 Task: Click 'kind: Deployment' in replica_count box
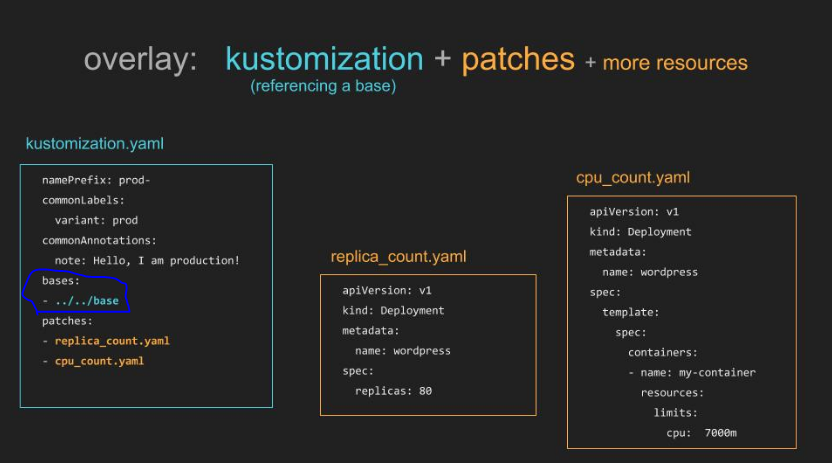coord(393,311)
